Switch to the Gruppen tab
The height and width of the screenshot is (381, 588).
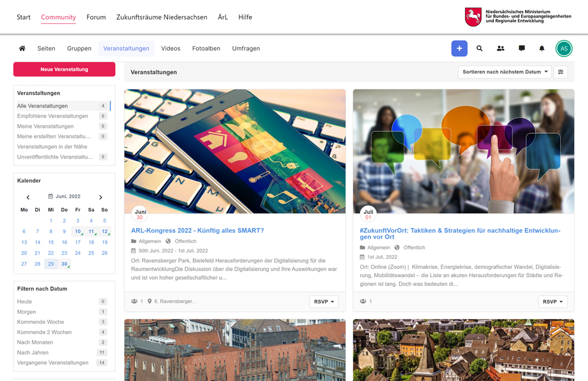click(79, 49)
